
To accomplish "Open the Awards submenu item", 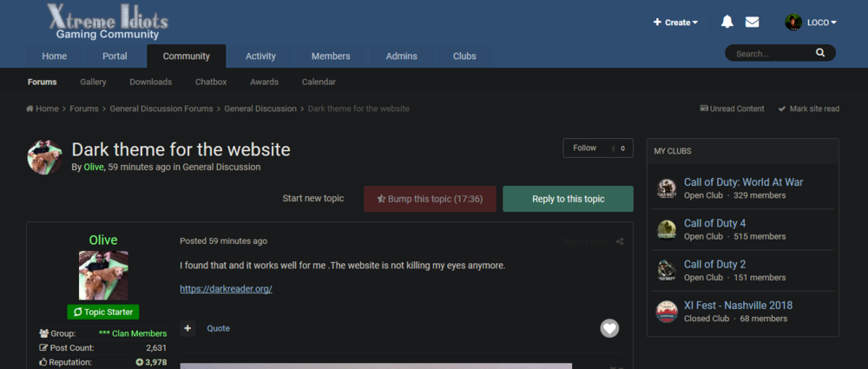I will coord(264,82).
